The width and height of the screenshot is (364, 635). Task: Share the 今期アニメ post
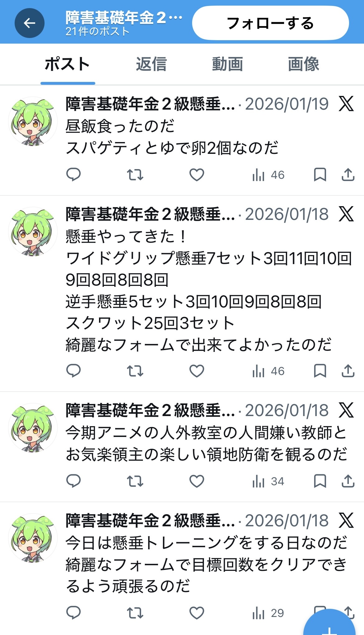[348, 481]
